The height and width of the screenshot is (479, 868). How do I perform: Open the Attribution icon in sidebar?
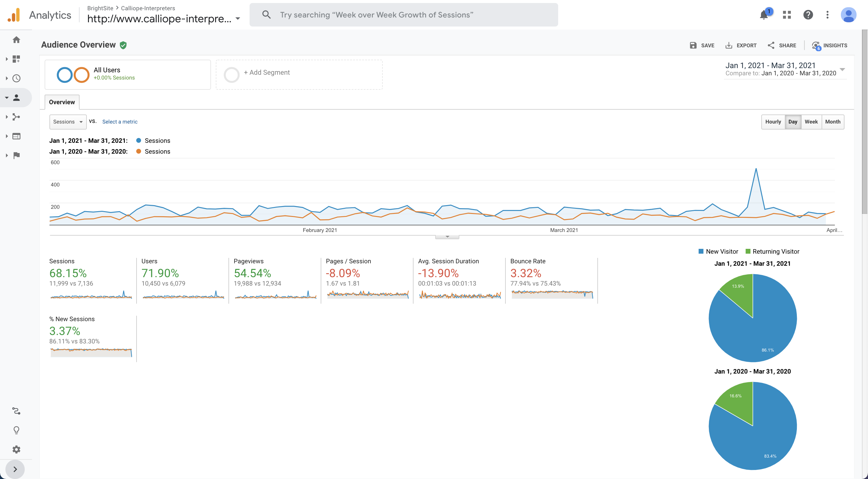point(16,411)
